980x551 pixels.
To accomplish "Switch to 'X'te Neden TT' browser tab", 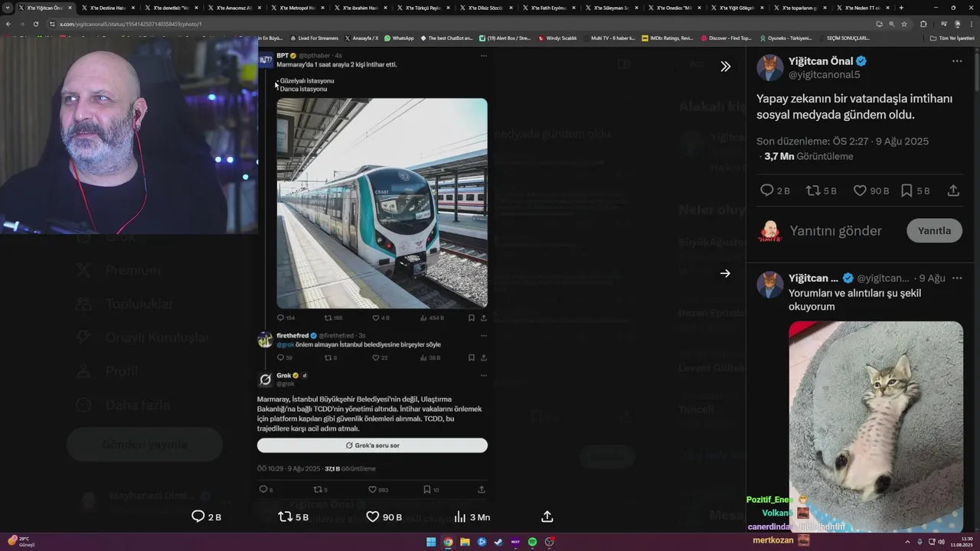I will pyautogui.click(x=865, y=8).
